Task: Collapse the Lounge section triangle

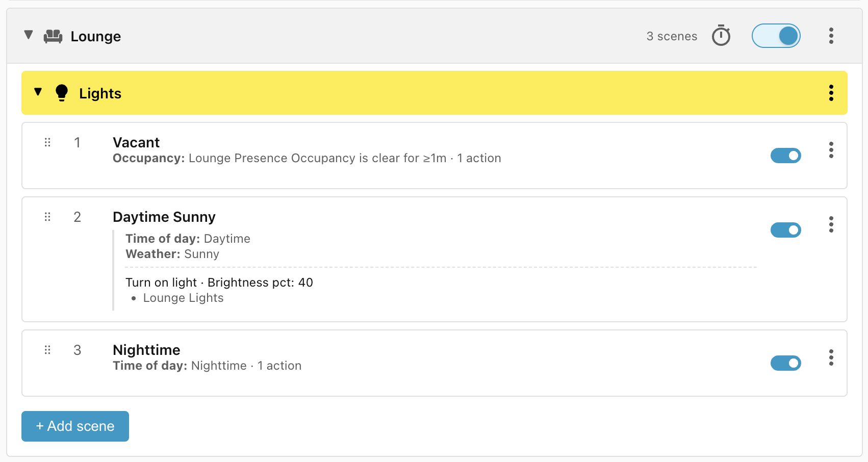Action: 29,35
